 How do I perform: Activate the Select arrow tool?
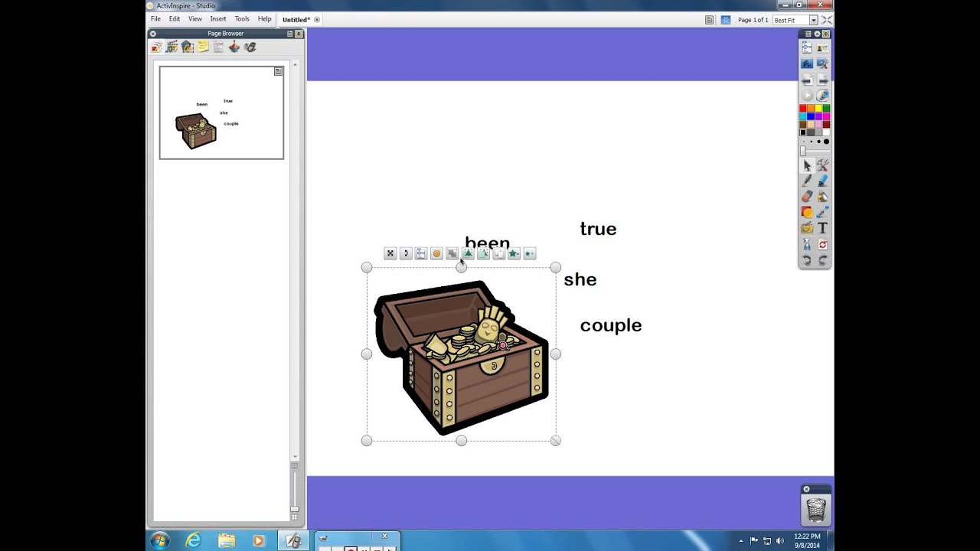click(807, 165)
